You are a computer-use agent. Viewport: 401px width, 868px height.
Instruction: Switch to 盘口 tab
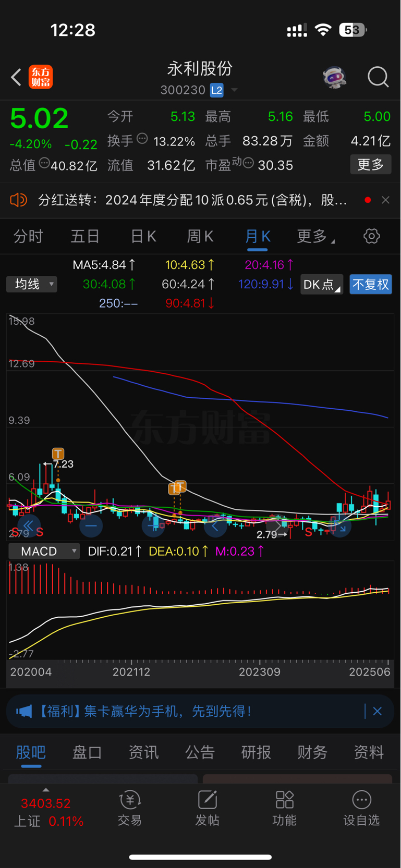pyautogui.click(x=87, y=752)
